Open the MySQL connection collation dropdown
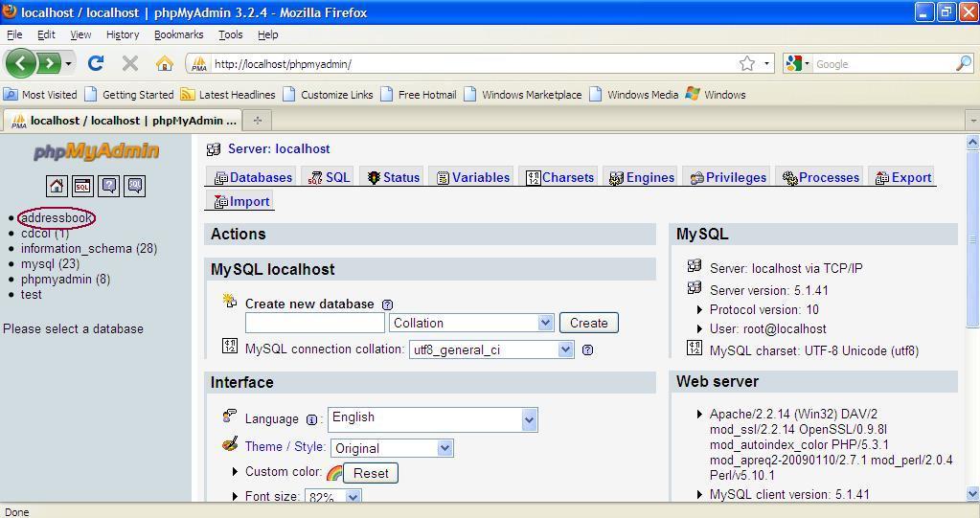The width and height of the screenshot is (980, 518). pyautogui.click(x=491, y=349)
